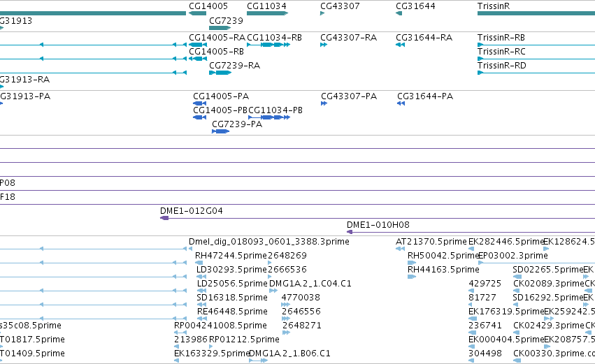Click the CK02089.3prime EST
Viewport: 595px width, 364px height.
point(516,291)
